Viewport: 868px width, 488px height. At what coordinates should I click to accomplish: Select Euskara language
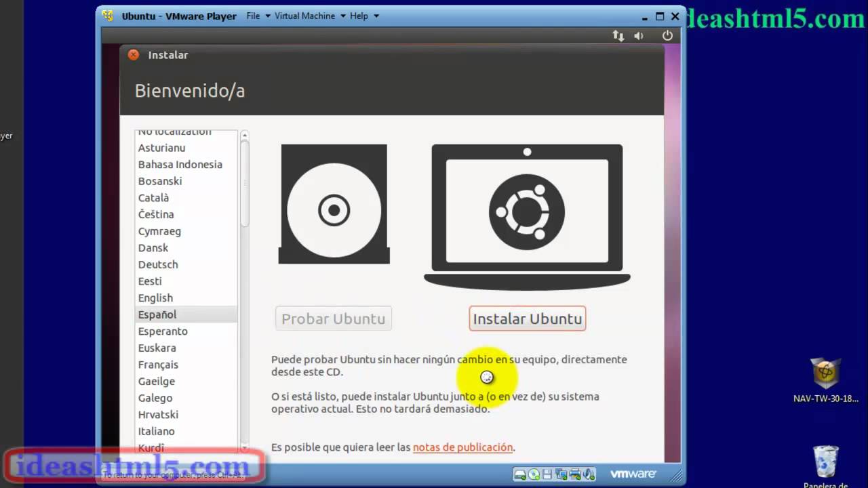[x=186, y=348]
